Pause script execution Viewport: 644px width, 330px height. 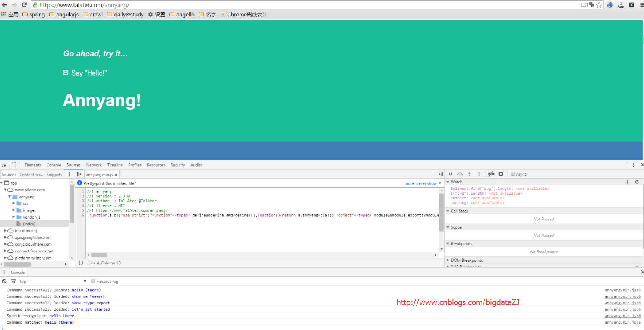click(x=450, y=174)
